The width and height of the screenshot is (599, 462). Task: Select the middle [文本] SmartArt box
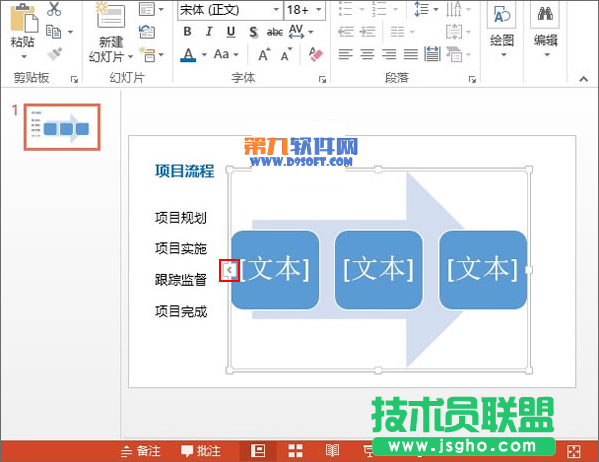pos(379,269)
